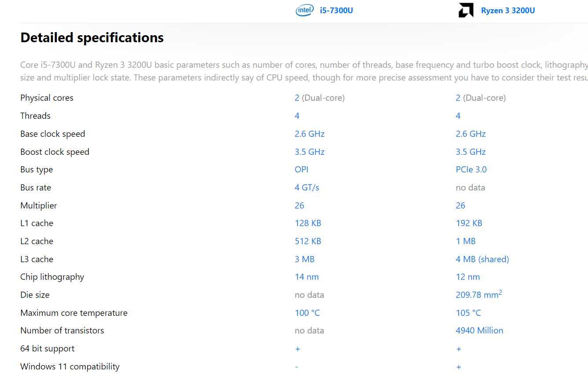Select the PCIe 3.0 bus type value

(x=471, y=169)
